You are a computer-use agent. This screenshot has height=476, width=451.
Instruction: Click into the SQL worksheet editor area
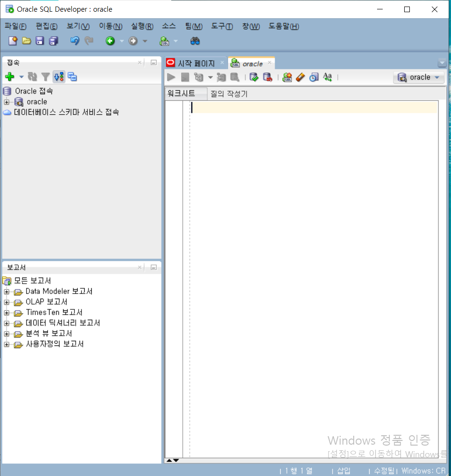pos(314,279)
